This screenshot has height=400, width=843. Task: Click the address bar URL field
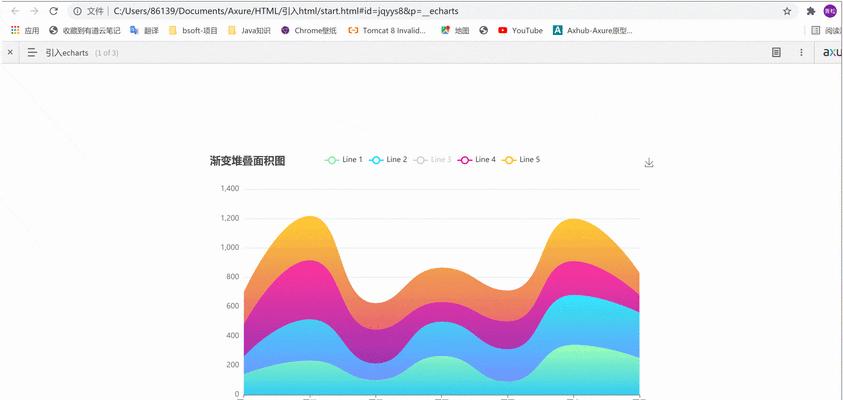coord(286,11)
